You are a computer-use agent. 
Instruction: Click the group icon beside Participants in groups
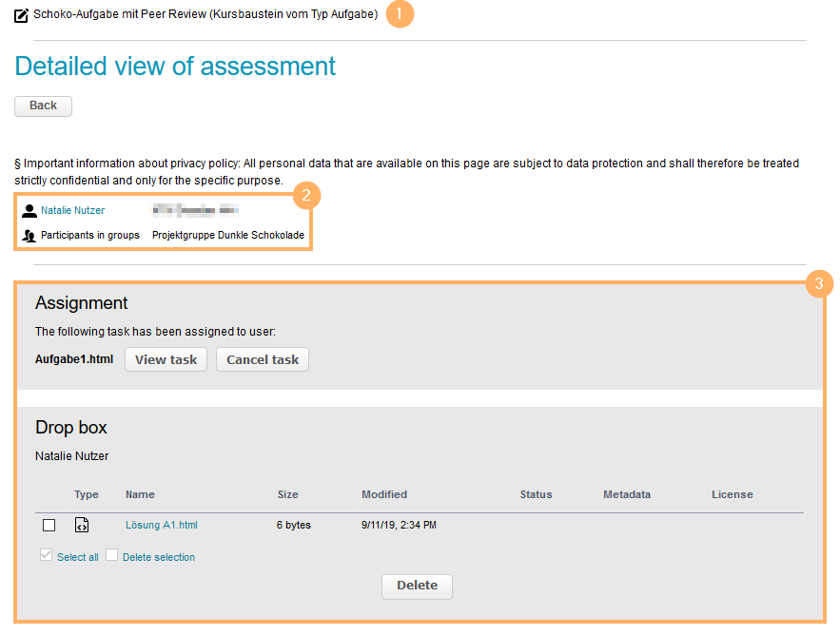(x=29, y=236)
